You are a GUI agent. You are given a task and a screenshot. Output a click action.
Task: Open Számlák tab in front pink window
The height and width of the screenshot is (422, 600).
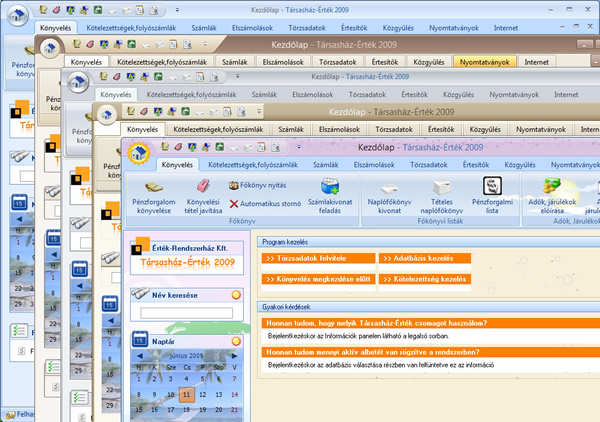[326, 165]
